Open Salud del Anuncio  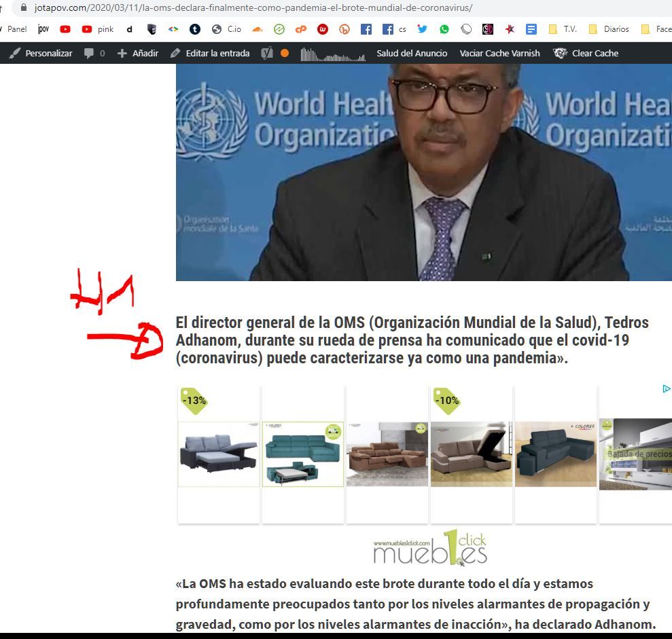pyautogui.click(x=412, y=53)
